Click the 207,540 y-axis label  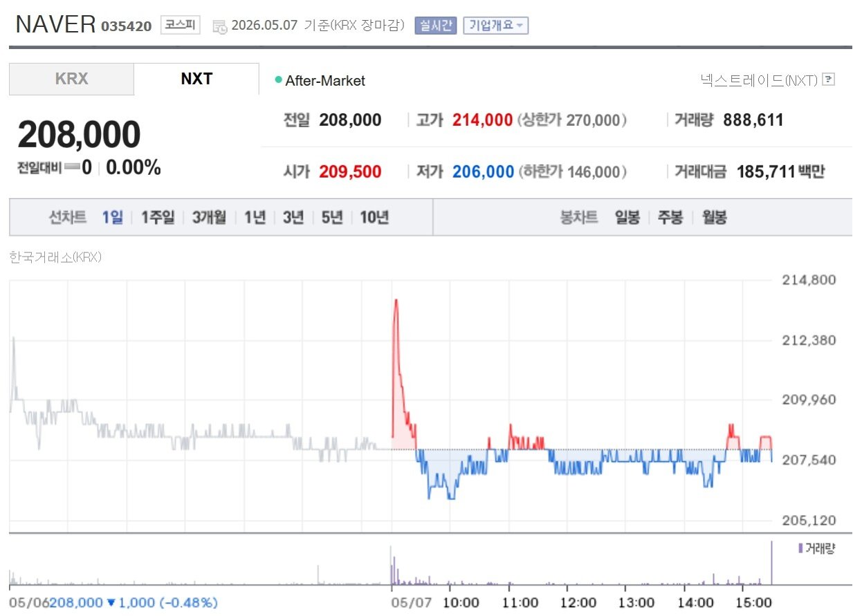809,460
